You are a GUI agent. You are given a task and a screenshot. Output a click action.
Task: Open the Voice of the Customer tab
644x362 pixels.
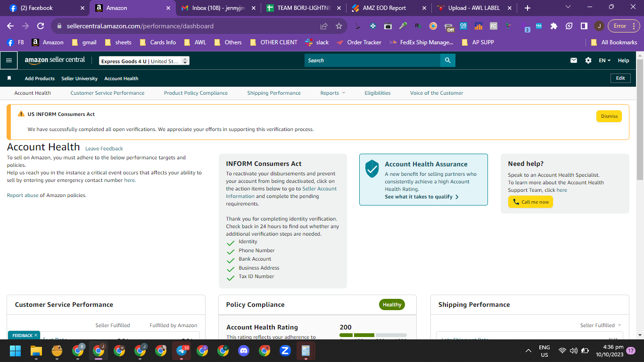[x=437, y=93]
